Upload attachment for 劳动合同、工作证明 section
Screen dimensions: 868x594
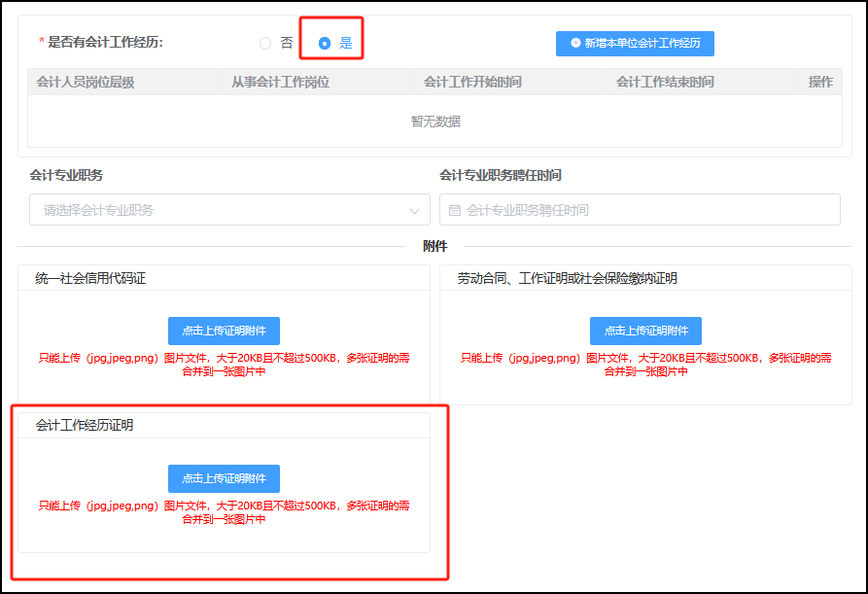pos(648,331)
